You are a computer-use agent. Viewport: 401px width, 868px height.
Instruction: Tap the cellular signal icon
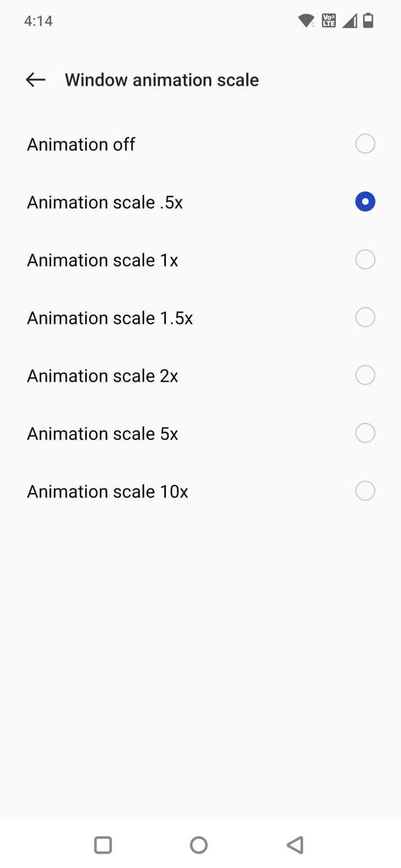pos(350,21)
